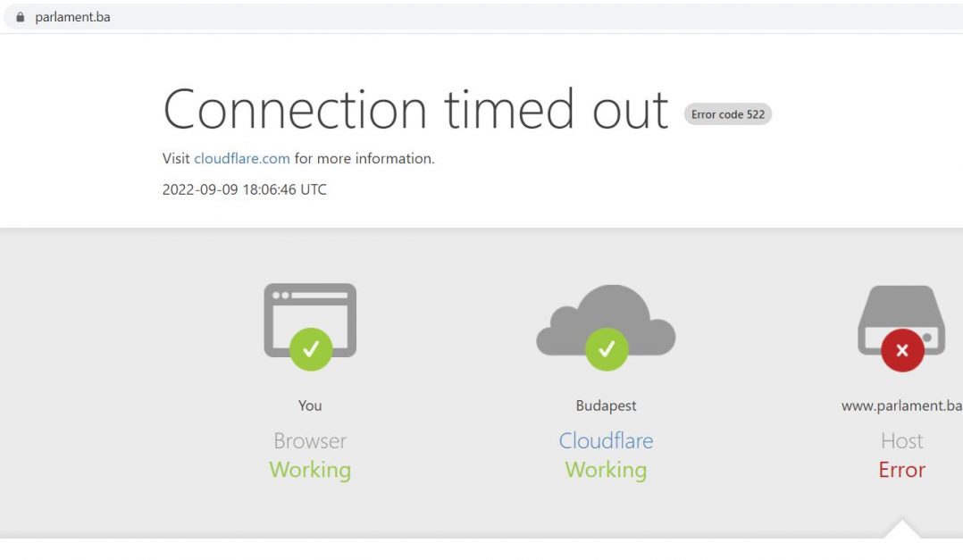The image size is (963, 560).
Task: Click the red X error badge on the host icon
Action: [902, 350]
